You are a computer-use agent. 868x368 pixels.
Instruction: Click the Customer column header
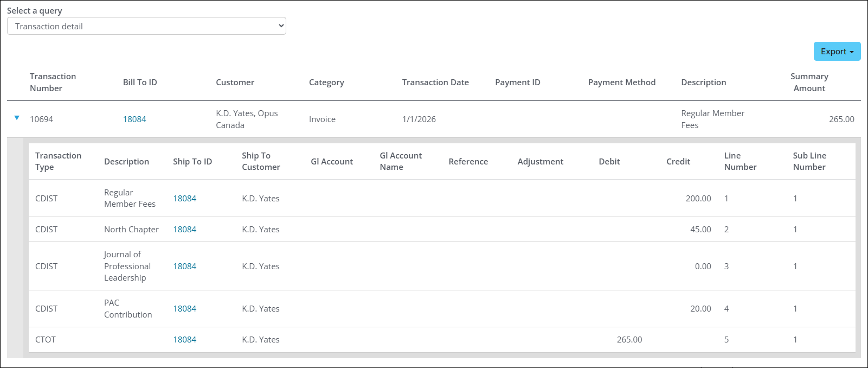point(235,83)
